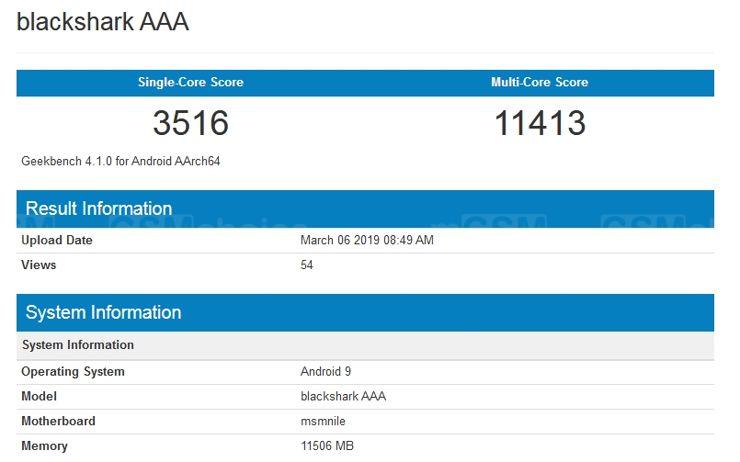Image resolution: width=740 pixels, height=462 pixels.
Task: Click the Single-Core Score header
Action: (x=191, y=82)
